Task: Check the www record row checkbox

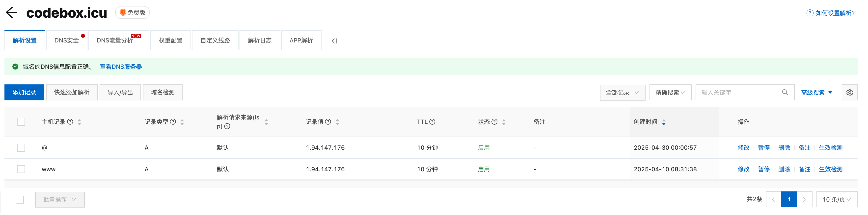Action: pyautogui.click(x=21, y=169)
